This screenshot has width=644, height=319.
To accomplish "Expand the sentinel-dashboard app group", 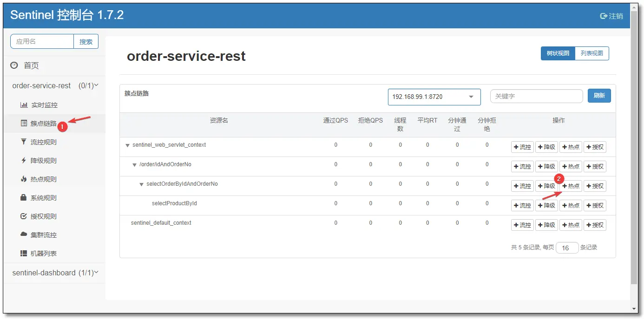I will (x=54, y=273).
